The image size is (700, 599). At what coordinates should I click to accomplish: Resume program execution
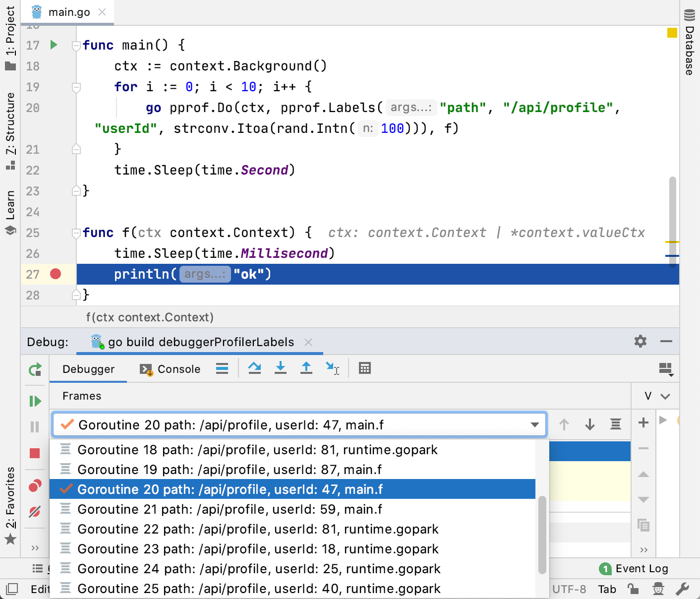click(x=35, y=401)
